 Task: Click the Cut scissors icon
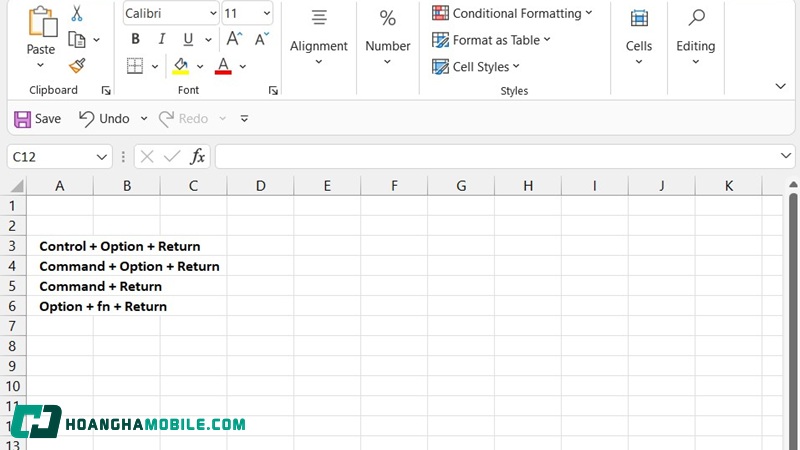pyautogui.click(x=77, y=13)
